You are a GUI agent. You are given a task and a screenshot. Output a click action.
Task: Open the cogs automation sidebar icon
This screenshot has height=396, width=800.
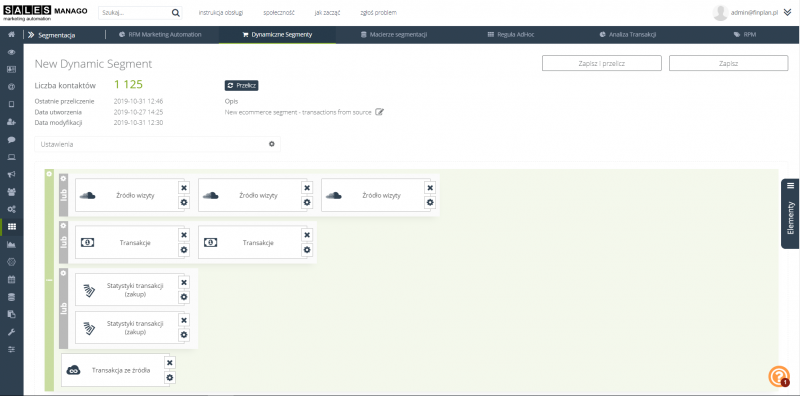pos(11,209)
